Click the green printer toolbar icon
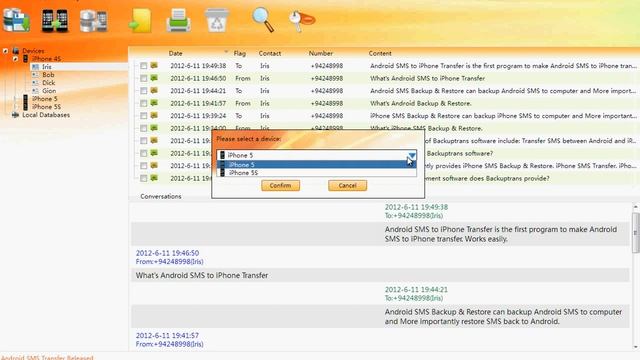Screen dimensions: 640x360 coord(178,20)
